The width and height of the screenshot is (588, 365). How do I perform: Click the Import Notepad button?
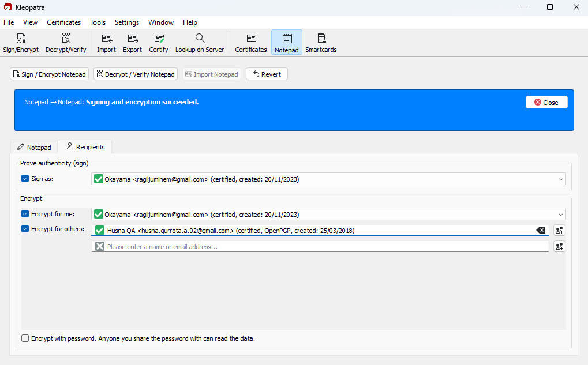(x=212, y=74)
